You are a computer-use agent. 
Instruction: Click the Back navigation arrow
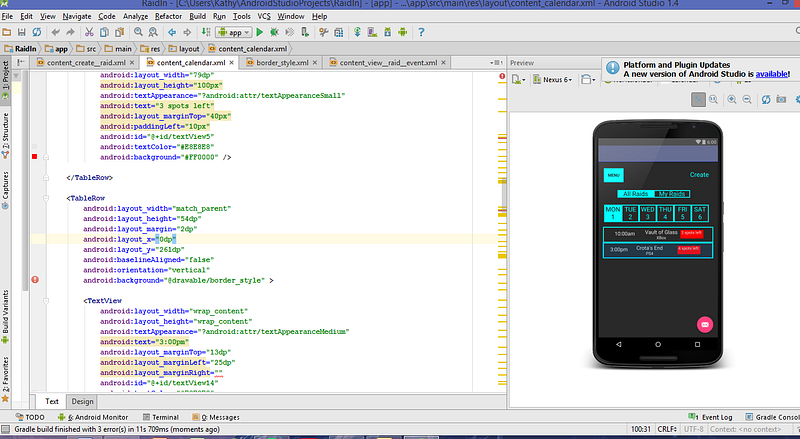(x=172, y=32)
